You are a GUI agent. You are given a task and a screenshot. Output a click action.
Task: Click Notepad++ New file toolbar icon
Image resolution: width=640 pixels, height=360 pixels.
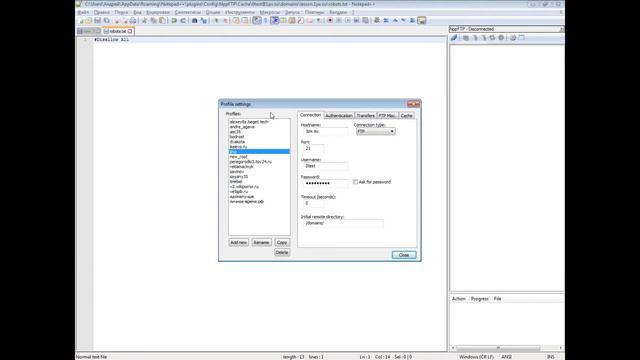pos(80,20)
